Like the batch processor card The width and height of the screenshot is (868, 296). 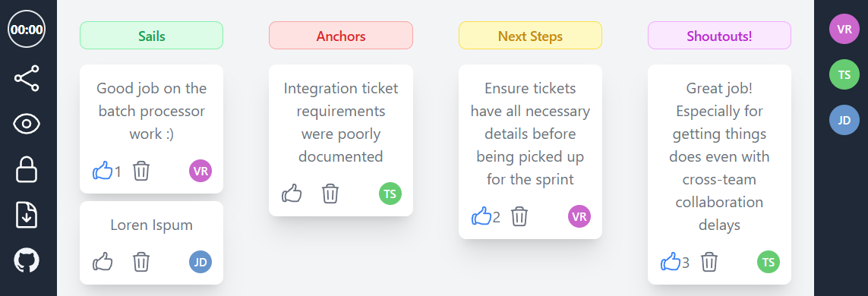(x=103, y=171)
